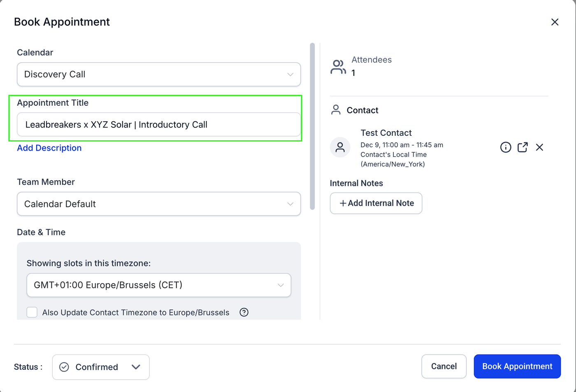Open the Europe/Brussels timezone dropdown
This screenshot has width=576, height=392.
159,285
